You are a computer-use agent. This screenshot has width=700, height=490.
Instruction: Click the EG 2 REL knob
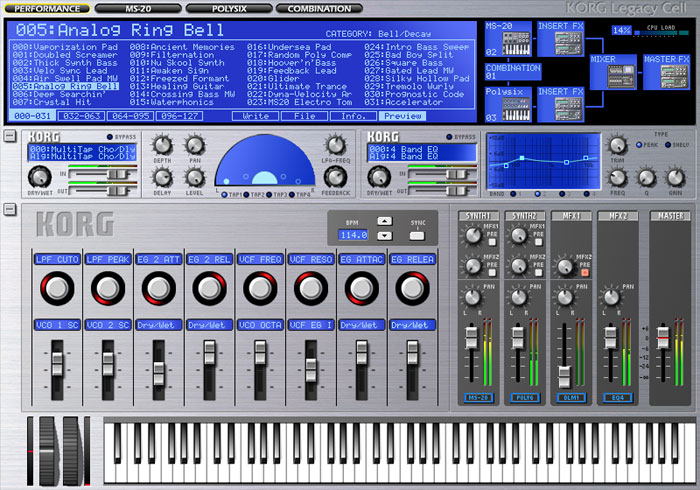click(209, 289)
